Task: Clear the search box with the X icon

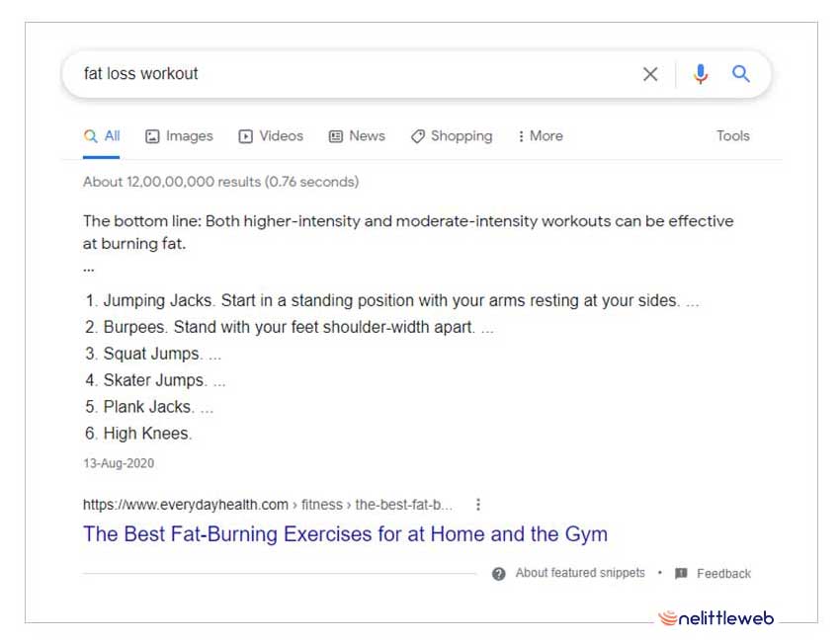Action: tap(650, 74)
